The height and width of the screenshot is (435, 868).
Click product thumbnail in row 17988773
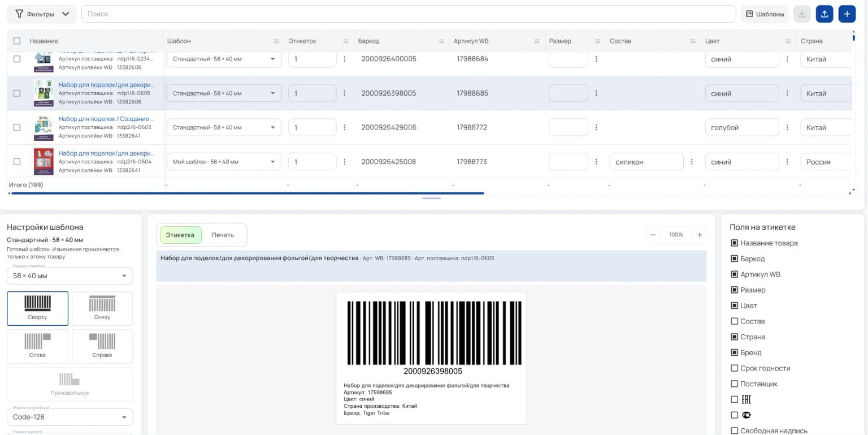[44, 161]
